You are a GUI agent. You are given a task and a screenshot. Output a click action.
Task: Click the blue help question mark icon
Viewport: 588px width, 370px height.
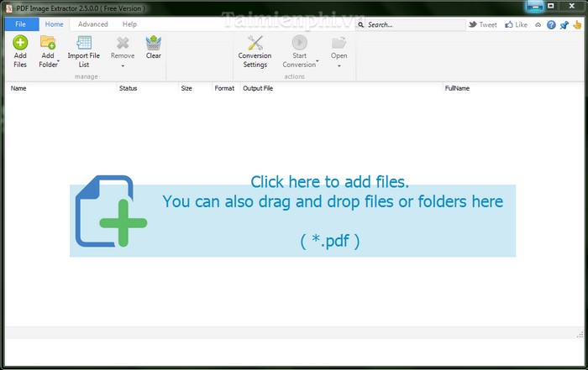coord(551,24)
